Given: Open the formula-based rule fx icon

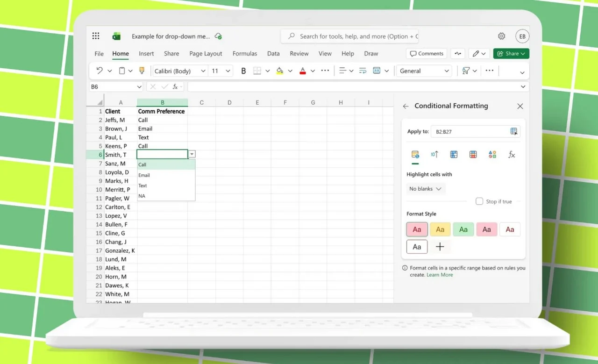Looking at the screenshot, I should click(511, 154).
